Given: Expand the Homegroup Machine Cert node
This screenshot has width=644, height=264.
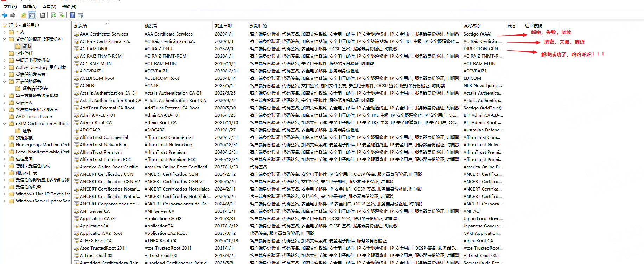Looking at the screenshot, I should (x=5, y=145).
